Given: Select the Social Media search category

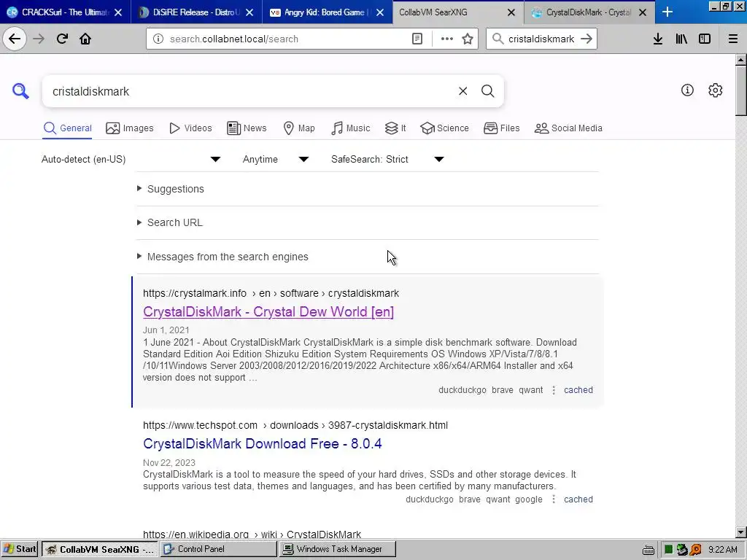Looking at the screenshot, I should pos(568,128).
